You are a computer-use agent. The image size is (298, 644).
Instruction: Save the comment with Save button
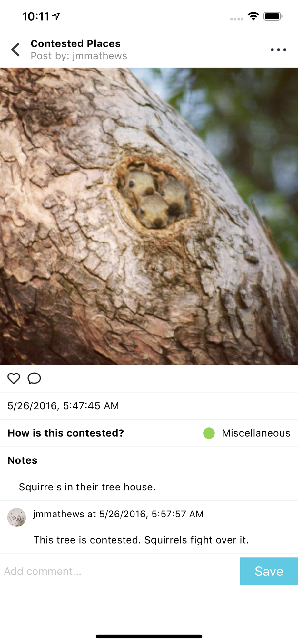click(269, 571)
